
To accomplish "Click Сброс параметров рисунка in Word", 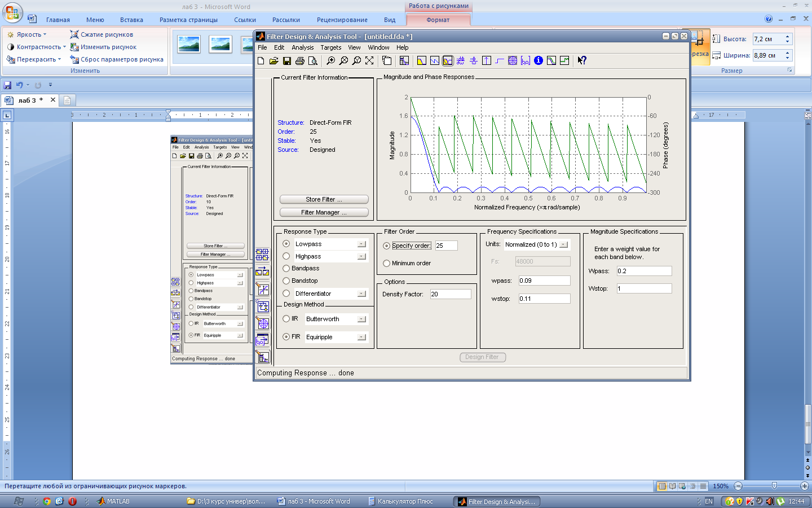I will [x=117, y=59].
